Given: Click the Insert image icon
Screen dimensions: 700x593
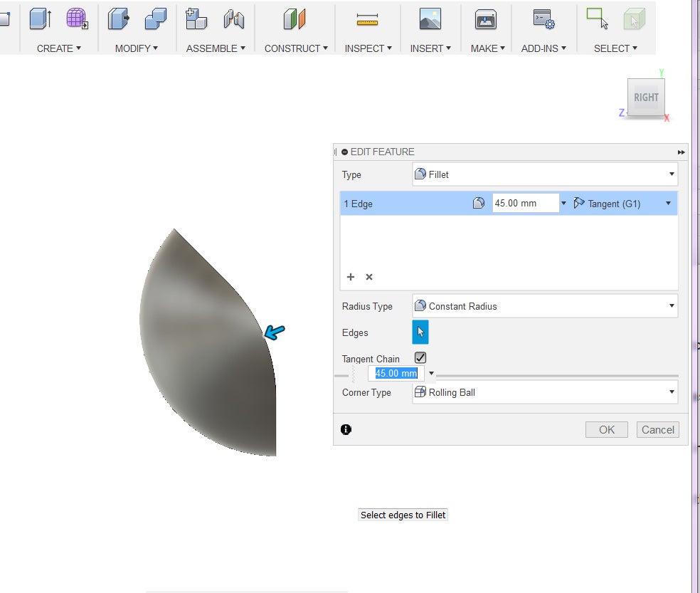Looking at the screenshot, I should (430, 19).
